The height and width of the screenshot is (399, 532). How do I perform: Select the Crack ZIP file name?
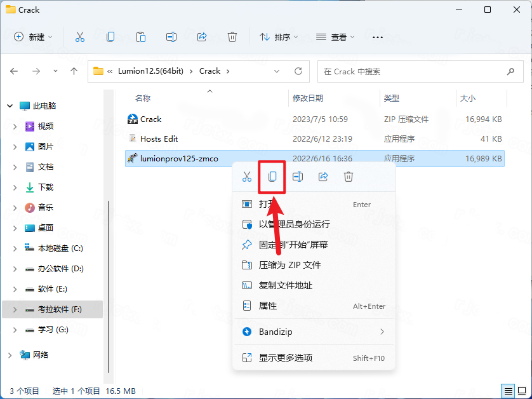150,119
